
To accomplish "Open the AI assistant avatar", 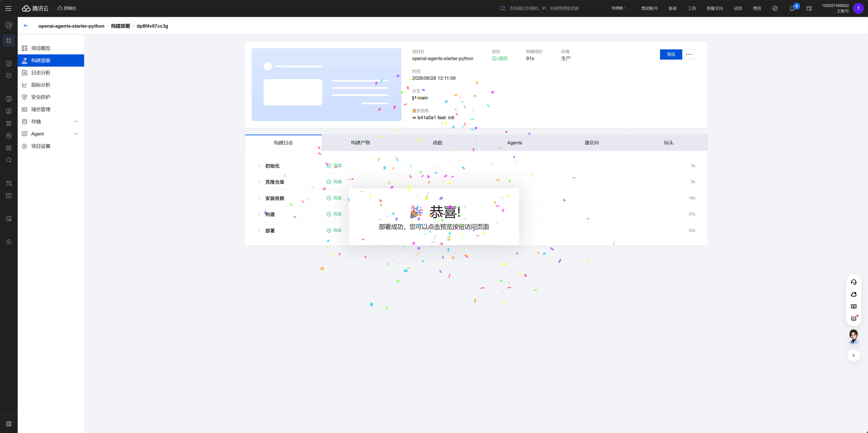I will [x=853, y=337].
